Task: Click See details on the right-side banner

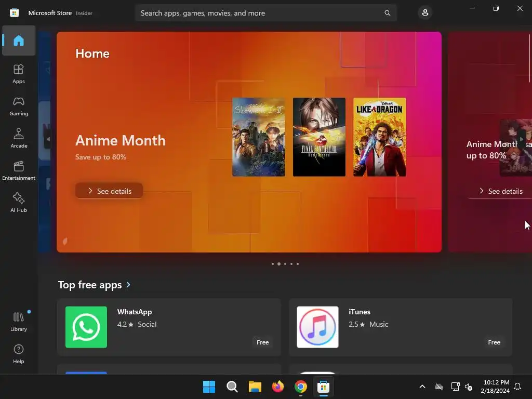Action: pyautogui.click(x=501, y=191)
